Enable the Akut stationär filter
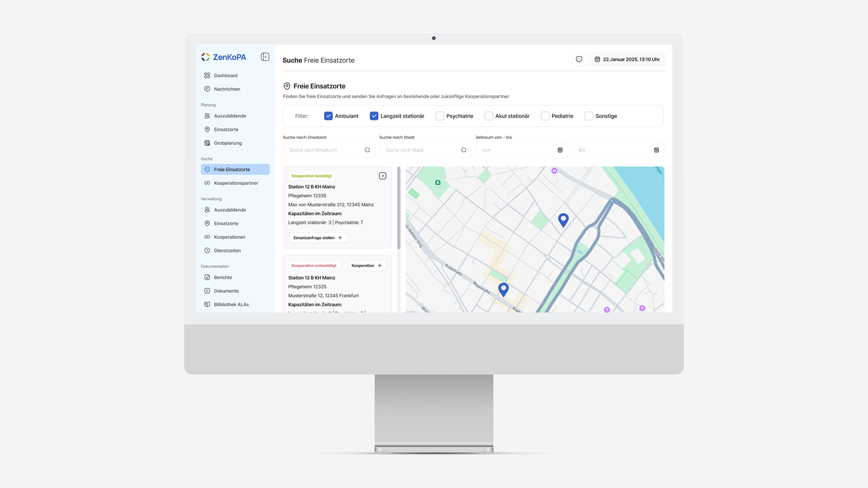 click(x=489, y=116)
